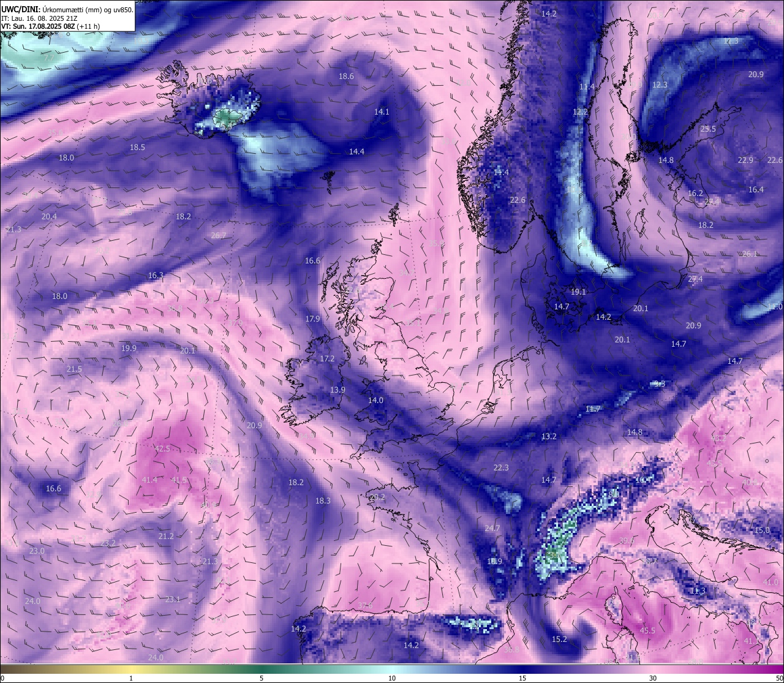The image size is (784, 683).
Task: Click the yellow colorbar segment above tick 1
Action: [x=131, y=669]
